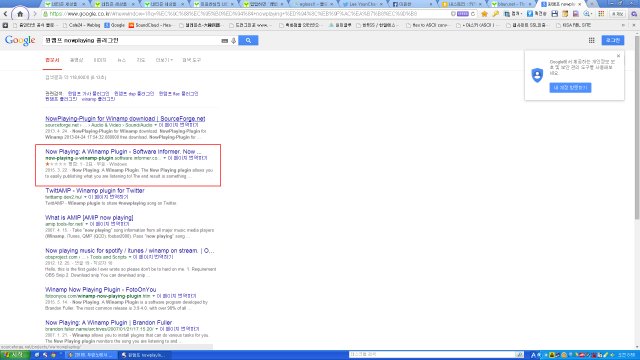Screen dimensions: 640x360
Task: Activate voice search microphone icon
Action: tap(233, 41)
